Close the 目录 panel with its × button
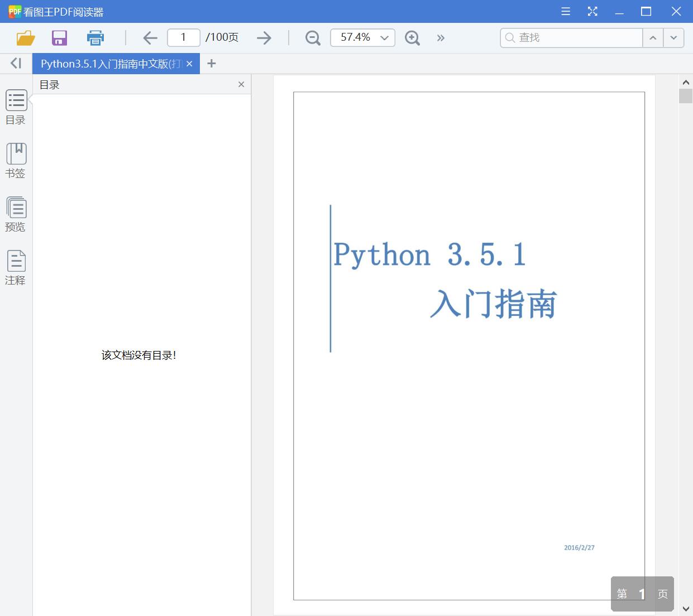 (241, 84)
